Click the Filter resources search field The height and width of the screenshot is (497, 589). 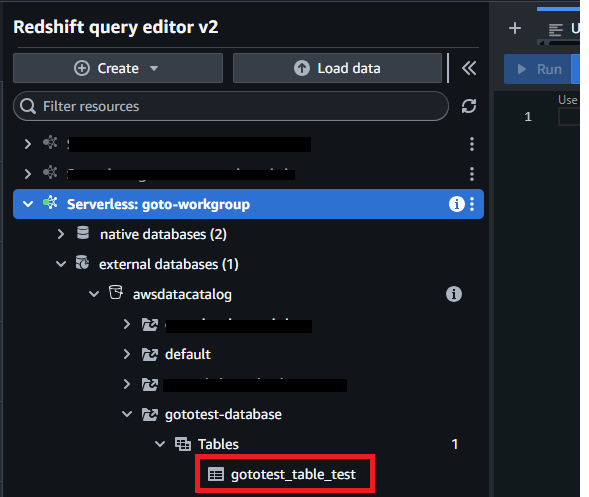point(231,106)
